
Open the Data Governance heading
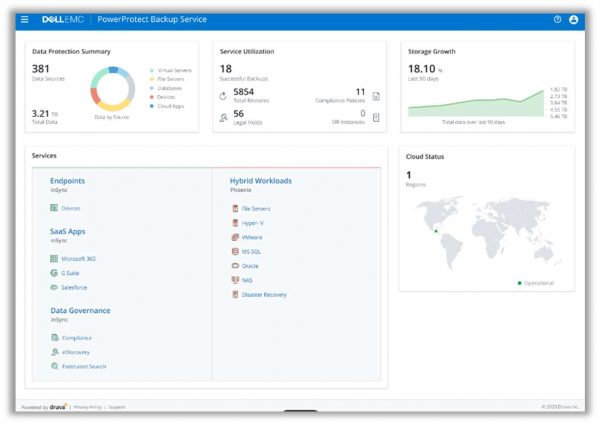coord(80,311)
